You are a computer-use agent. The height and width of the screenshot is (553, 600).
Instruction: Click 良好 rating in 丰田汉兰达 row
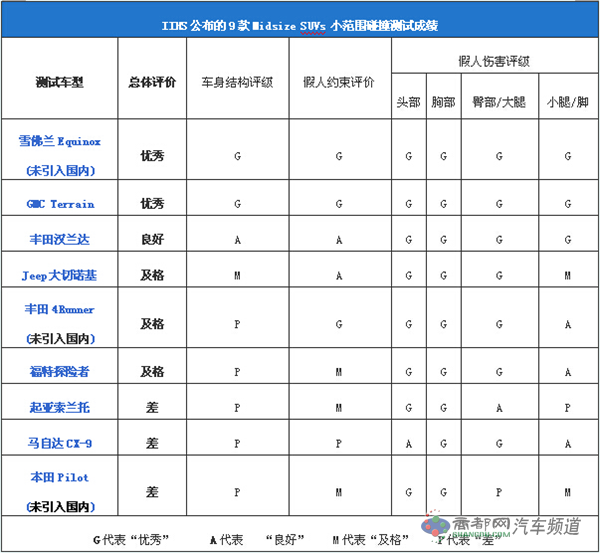(152, 240)
